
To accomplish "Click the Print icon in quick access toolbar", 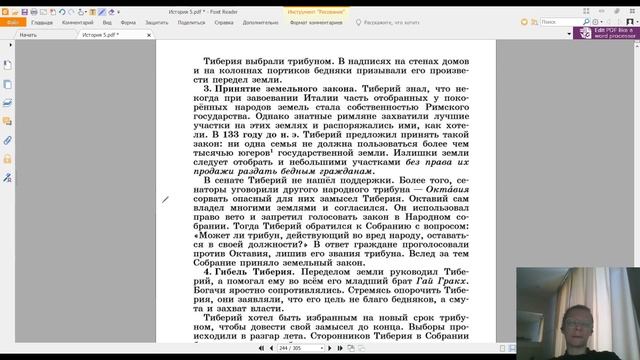I will click(34, 12).
